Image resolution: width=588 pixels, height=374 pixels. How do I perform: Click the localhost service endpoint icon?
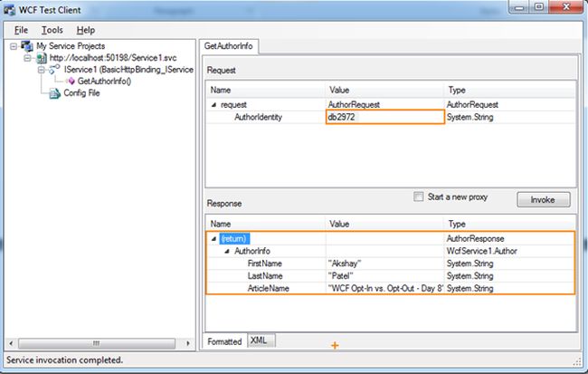pos(42,58)
